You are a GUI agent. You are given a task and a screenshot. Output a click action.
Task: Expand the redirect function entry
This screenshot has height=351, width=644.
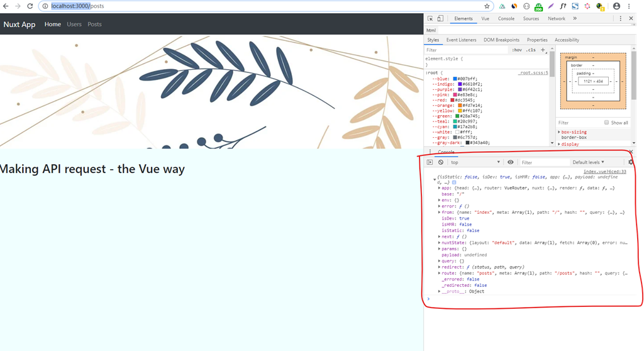coord(440,267)
